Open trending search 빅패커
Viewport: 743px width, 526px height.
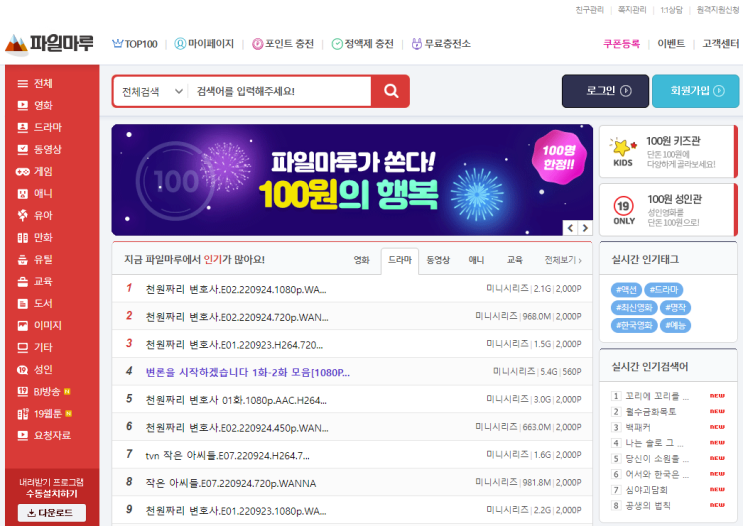click(638, 427)
